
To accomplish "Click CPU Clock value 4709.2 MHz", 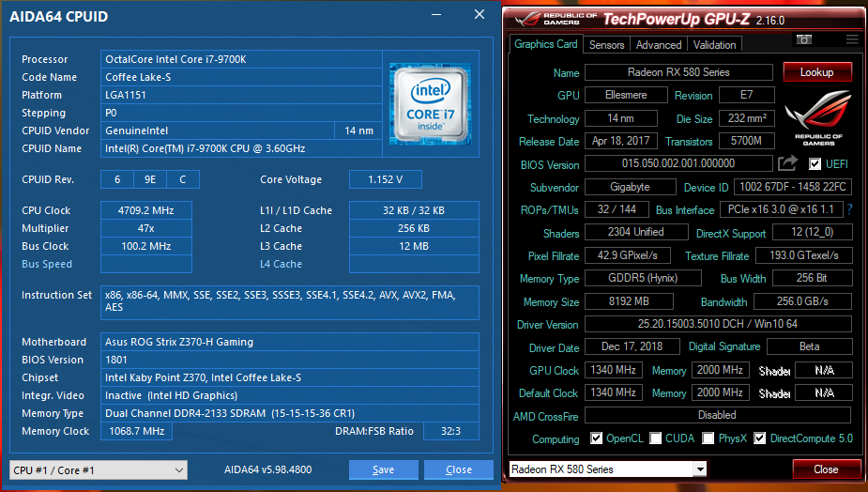I will [x=146, y=210].
